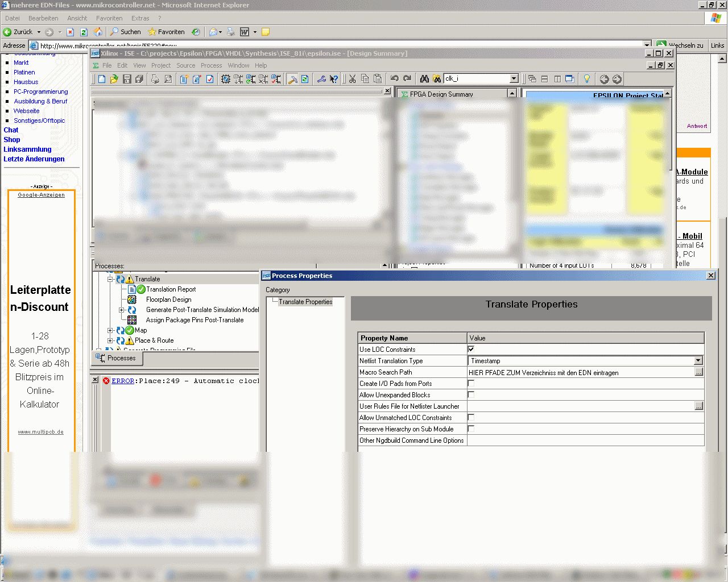Collapse the Translate process tree node
Screen dimensions: 728x582
click(x=111, y=279)
